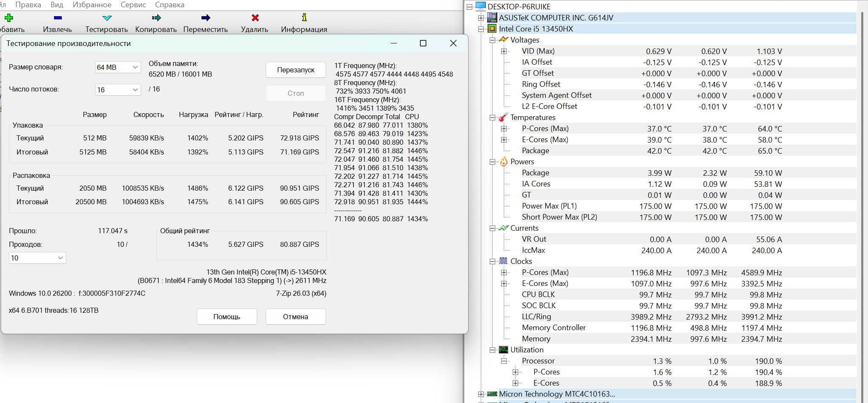Expand the P-Cores (Max) temperature row
Viewport: 868px width, 403px height.
(504, 129)
